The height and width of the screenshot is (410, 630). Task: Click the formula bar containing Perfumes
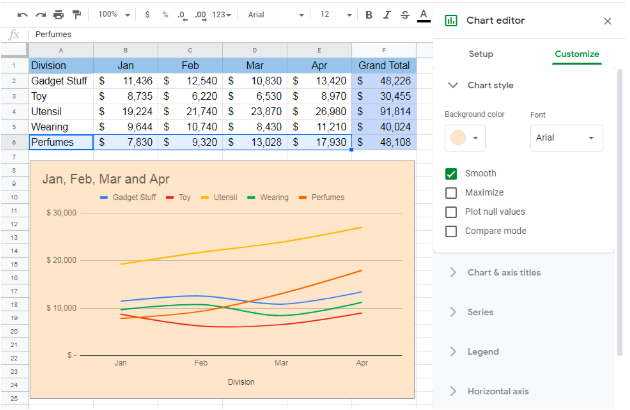pos(231,35)
